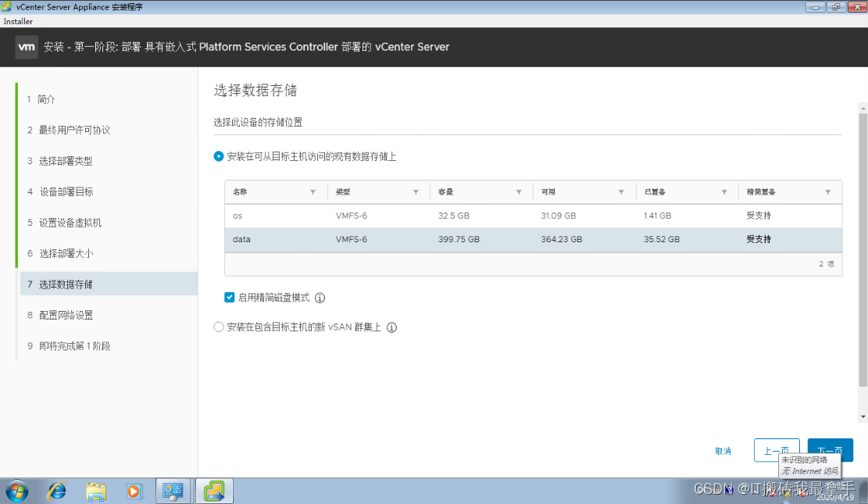Minimize the installer window
Screen dimensions: 868x504
[815, 7]
